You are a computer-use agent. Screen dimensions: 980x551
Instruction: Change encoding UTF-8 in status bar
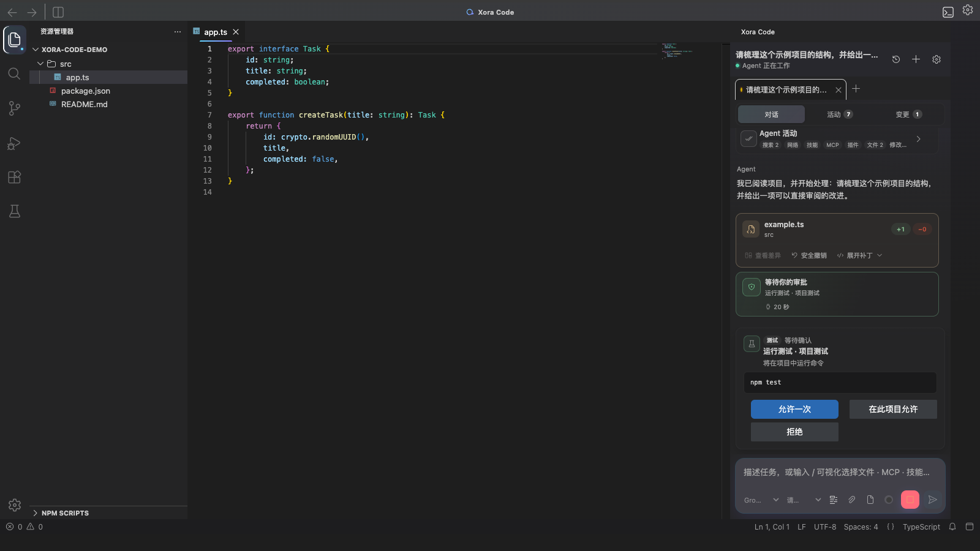[x=825, y=527]
